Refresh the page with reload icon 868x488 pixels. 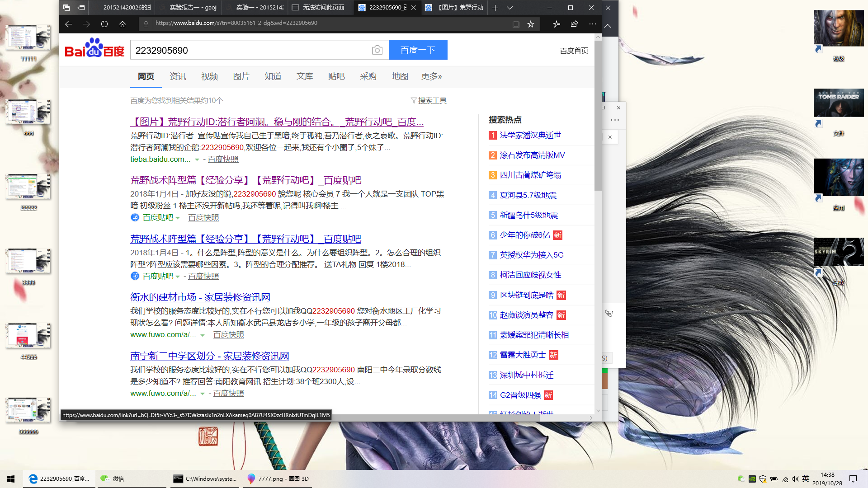(x=104, y=24)
